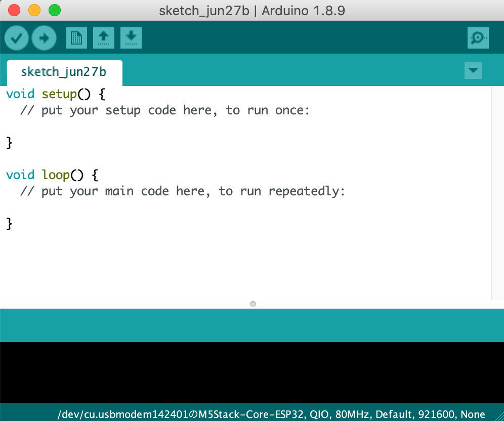The image size is (504, 421).
Task: Open a sketch using the up-arrow icon
Action: tap(104, 38)
